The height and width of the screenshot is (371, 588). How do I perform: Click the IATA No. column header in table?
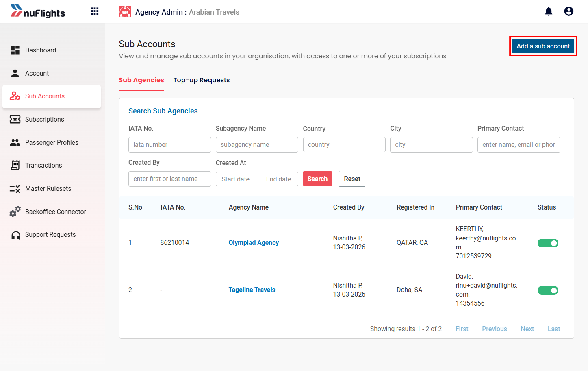tap(173, 207)
